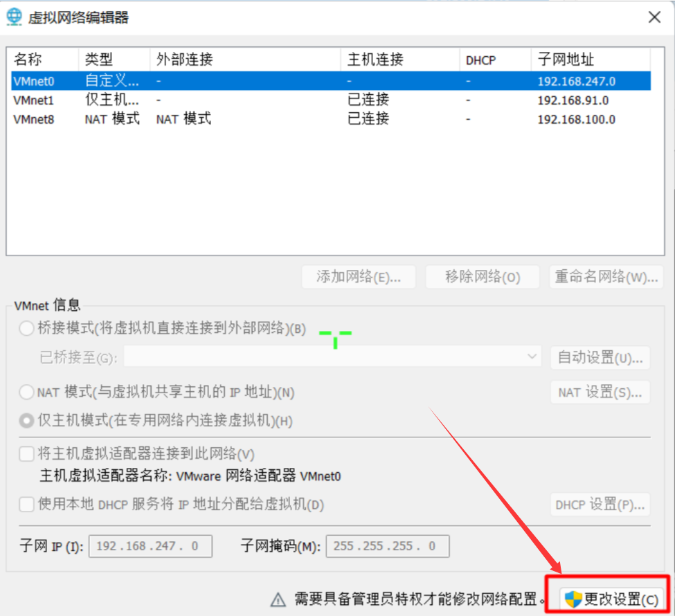Sort by 名称 column header
The width and height of the screenshot is (675, 616).
44,60
